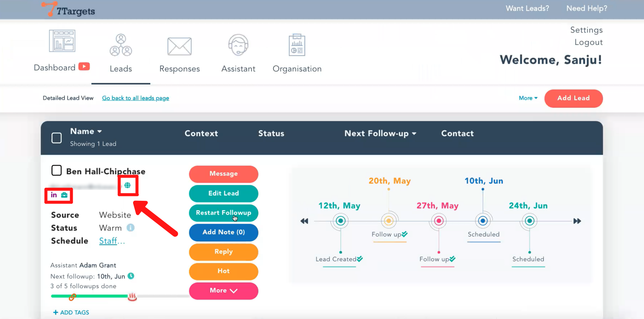Select the Ben Hall-Chipchase lead checkbox
Screen dimensions: 644x319
point(57,171)
